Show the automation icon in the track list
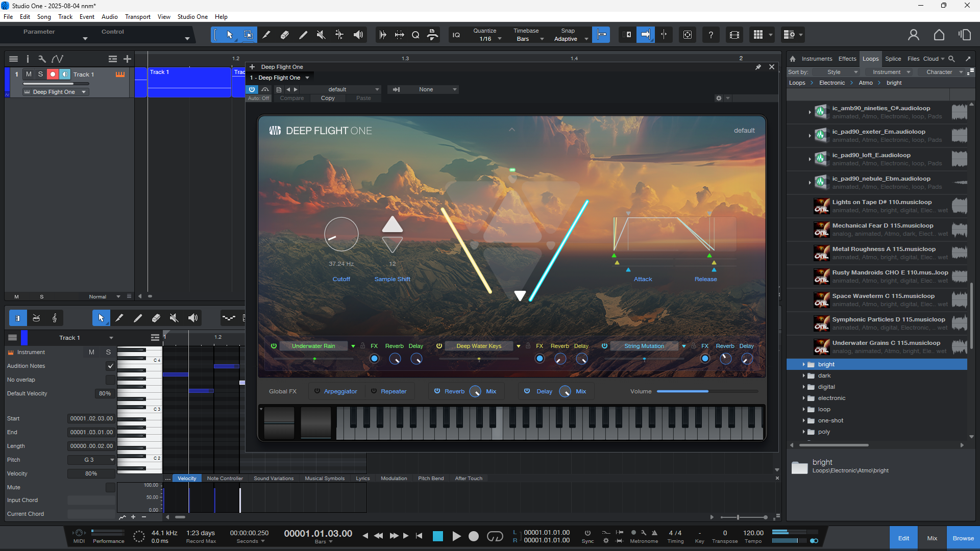Screen dimensions: 980x551 click(57, 59)
